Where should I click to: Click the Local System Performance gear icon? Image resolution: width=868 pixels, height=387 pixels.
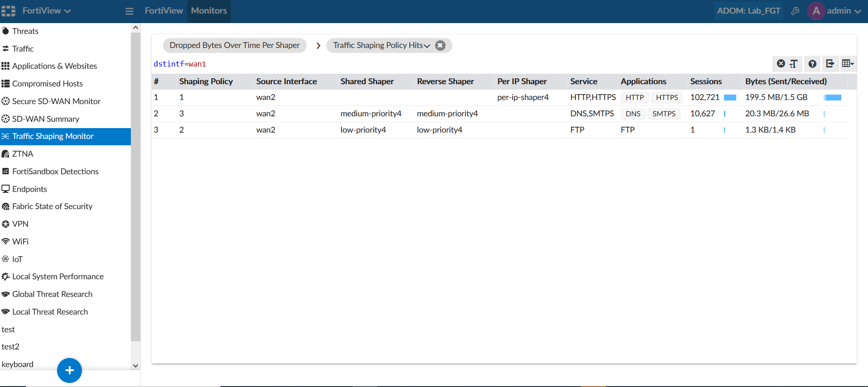coord(5,277)
